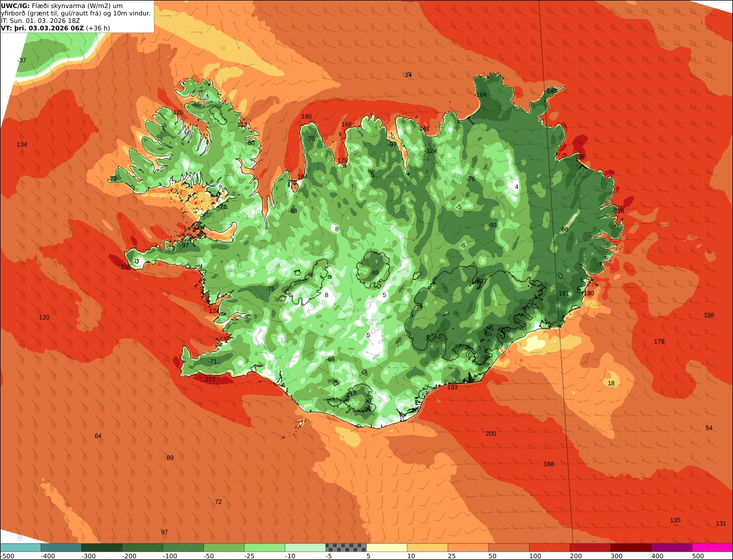
Task: Click the checkered -5 to 5 legend swatch
Action: pyautogui.click(x=346, y=547)
